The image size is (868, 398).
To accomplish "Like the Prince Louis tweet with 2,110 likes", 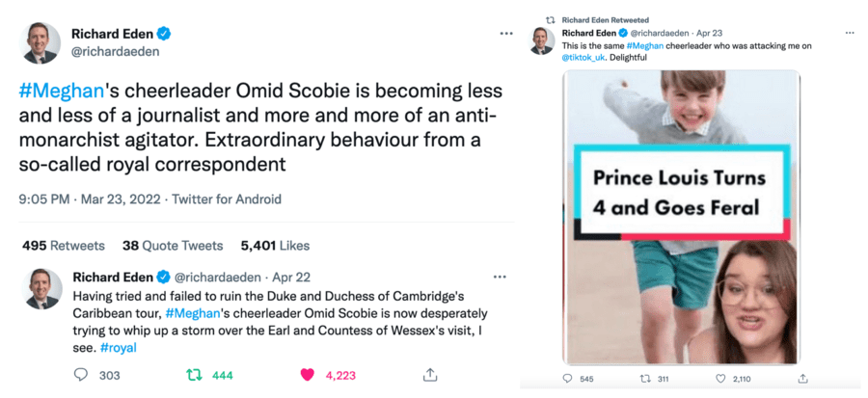I will click(x=724, y=379).
